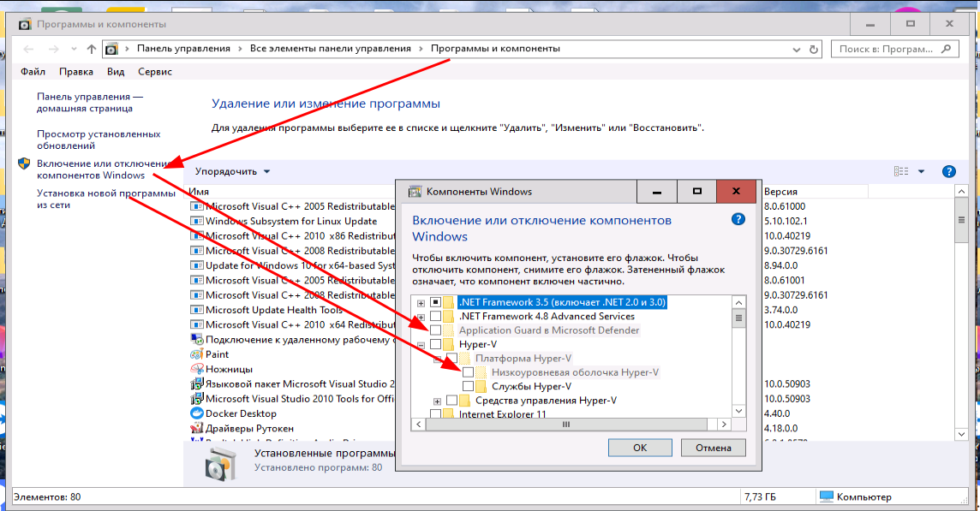The height and width of the screenshot is (511, 980).
Task: Check the Application Guard в Microsoft Defender box
Action: tap(436, 330)
